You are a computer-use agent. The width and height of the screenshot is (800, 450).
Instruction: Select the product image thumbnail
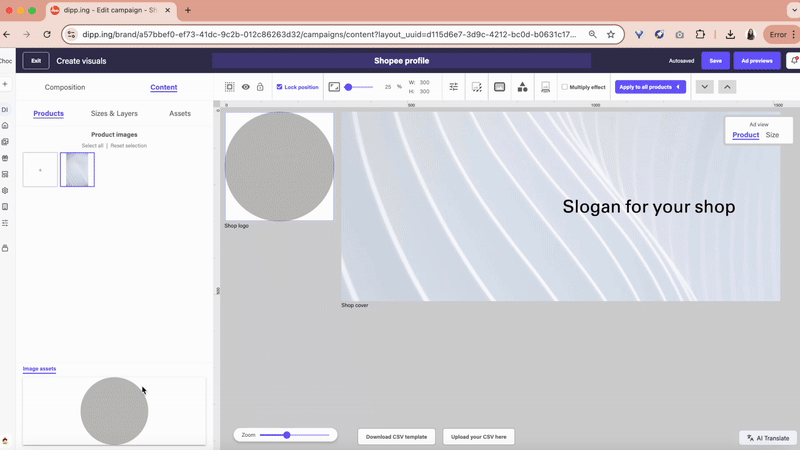77,169
